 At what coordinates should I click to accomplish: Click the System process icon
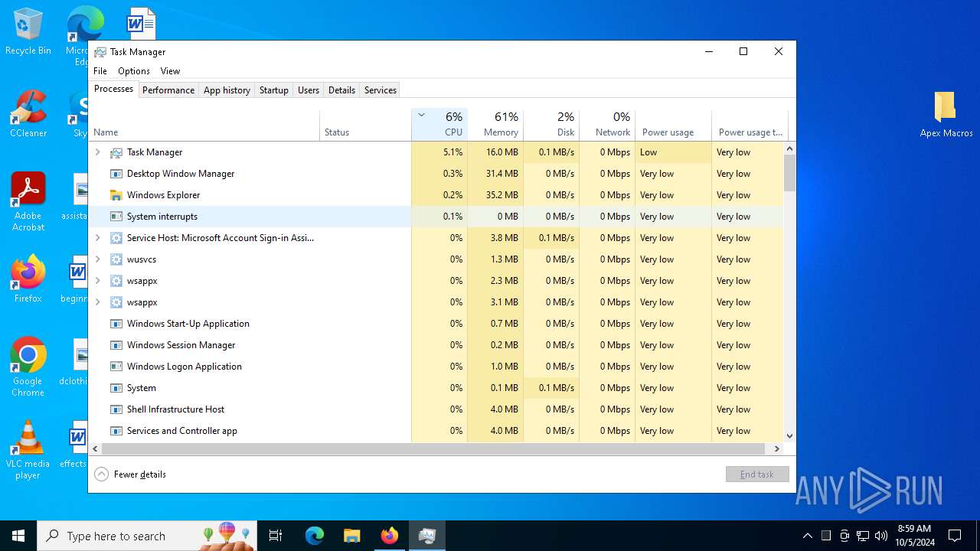[x=116, y=388]
